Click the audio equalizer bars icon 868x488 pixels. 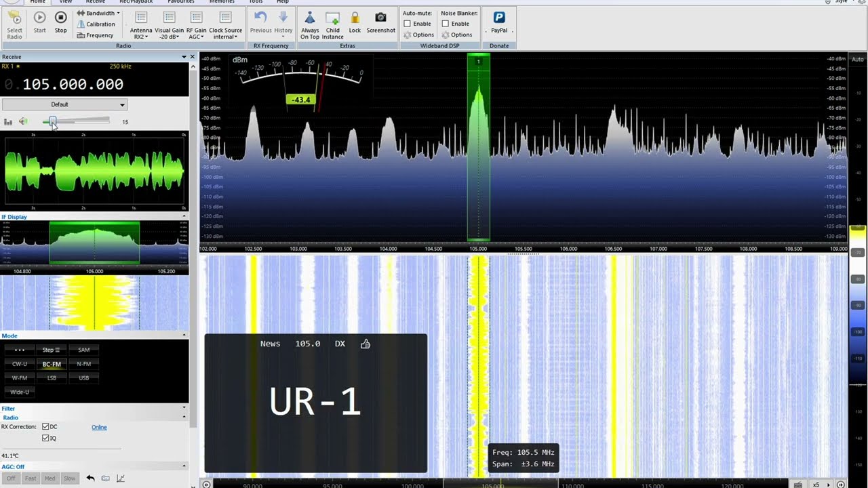[x=8, y=122]
